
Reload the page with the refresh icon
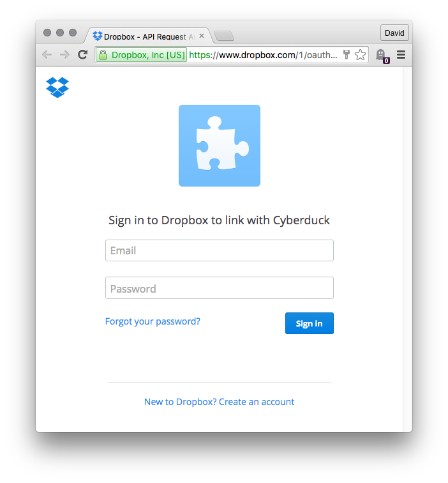pyautogui.click(x=82, y=55)
